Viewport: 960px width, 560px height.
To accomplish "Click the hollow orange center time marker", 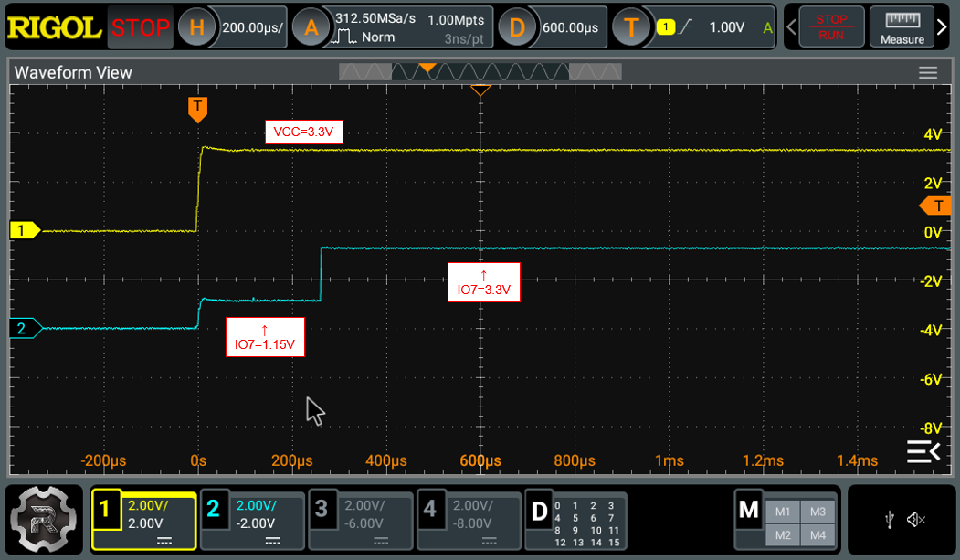I will tap(480, 90).
